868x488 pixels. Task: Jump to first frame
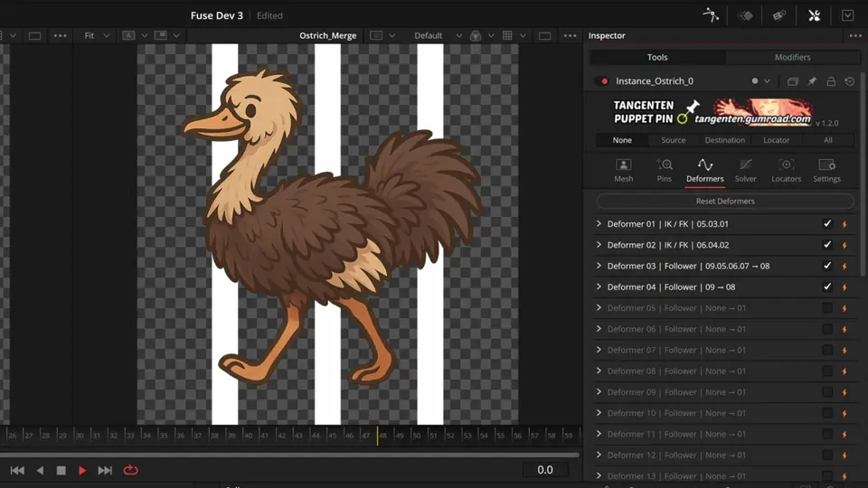17,470
